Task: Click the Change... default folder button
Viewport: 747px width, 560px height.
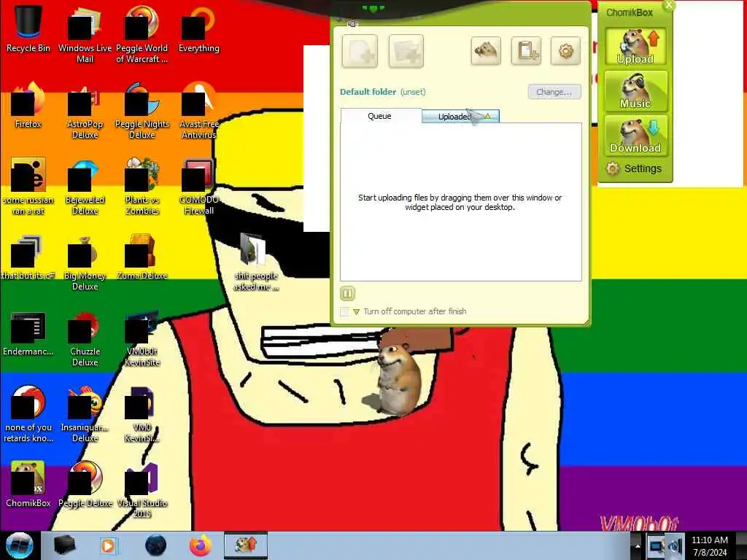Action: coord(554,92)
